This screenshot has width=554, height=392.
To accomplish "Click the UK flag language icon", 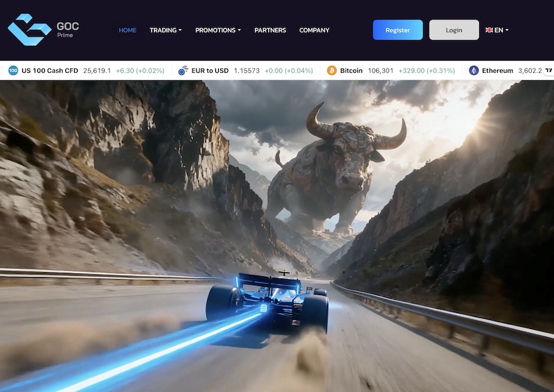I will point(490,30).
